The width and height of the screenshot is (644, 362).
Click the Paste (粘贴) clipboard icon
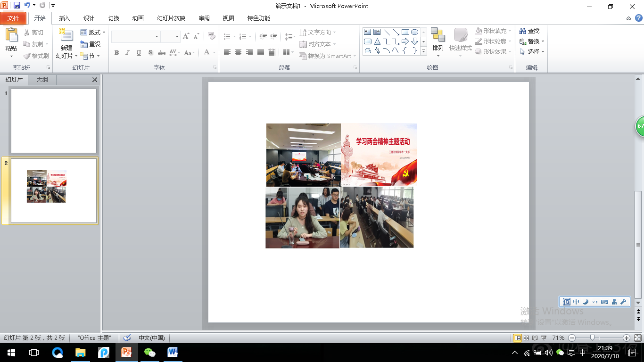tap(11, 36)
